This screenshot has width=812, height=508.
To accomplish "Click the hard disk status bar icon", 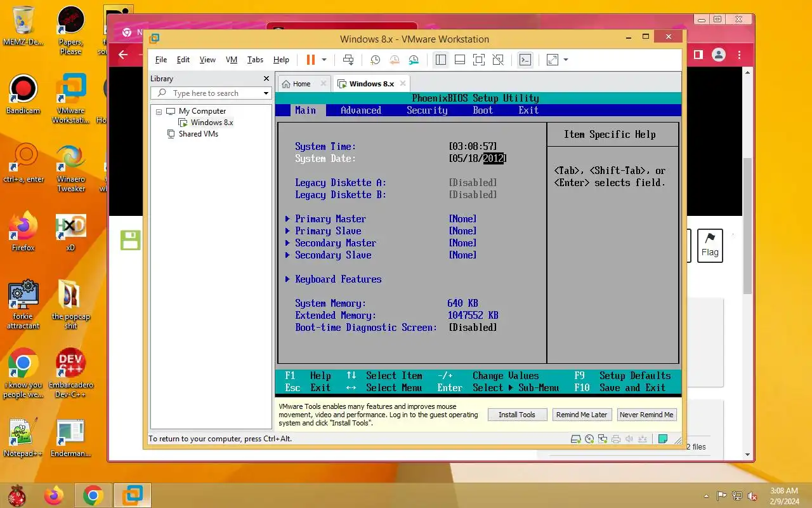I will tap(576, 439).
